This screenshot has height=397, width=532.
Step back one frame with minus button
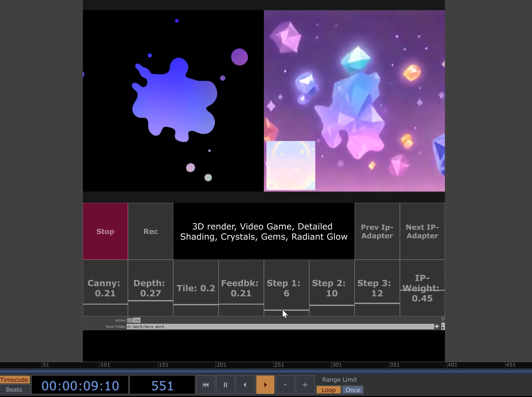(x=285, y=385)
